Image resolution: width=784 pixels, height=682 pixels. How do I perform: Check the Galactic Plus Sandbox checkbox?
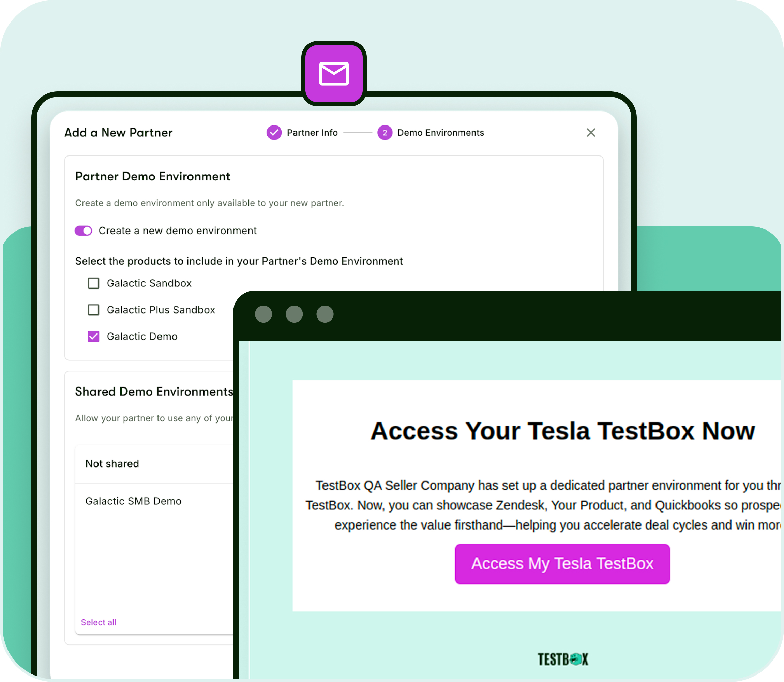(93, 310)
